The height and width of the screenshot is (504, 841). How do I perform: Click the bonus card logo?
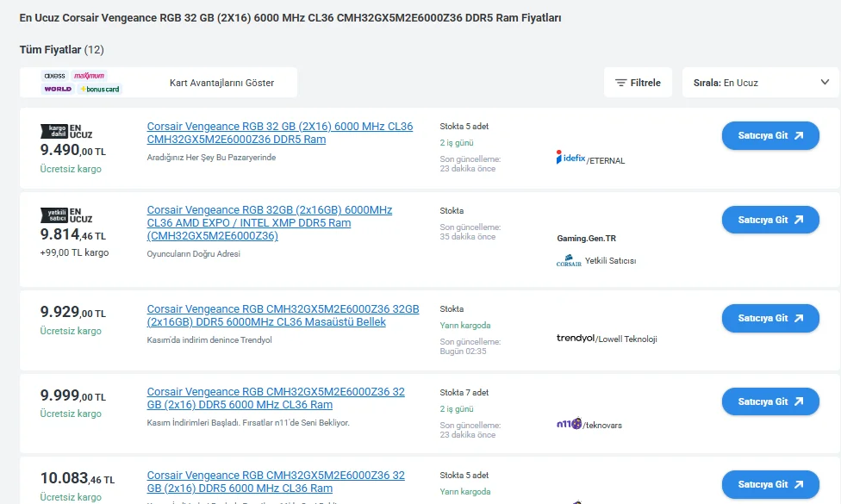100,89
